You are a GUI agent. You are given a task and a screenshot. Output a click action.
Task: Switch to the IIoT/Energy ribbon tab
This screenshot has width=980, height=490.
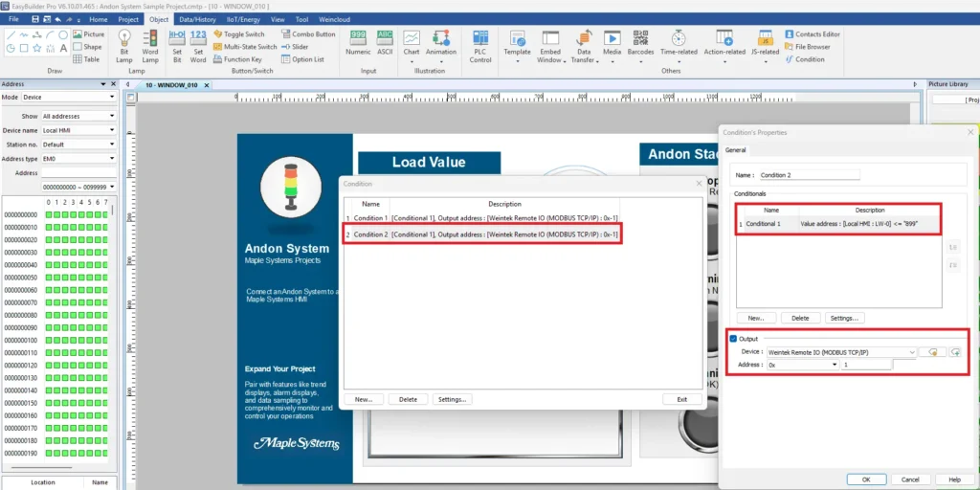point(243,19)
